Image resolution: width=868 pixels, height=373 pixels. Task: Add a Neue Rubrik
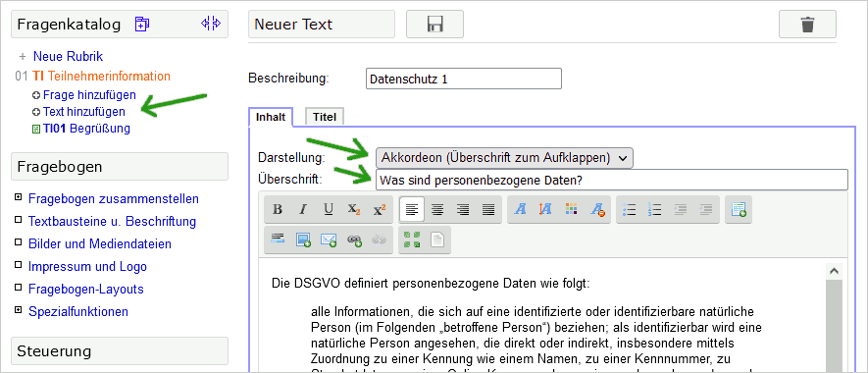point(68,57)
